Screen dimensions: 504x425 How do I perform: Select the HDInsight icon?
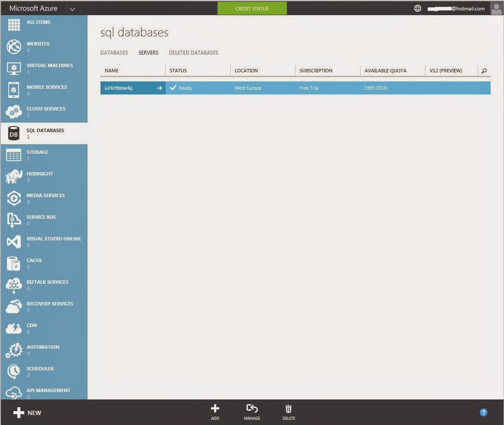tap(13, 176)
